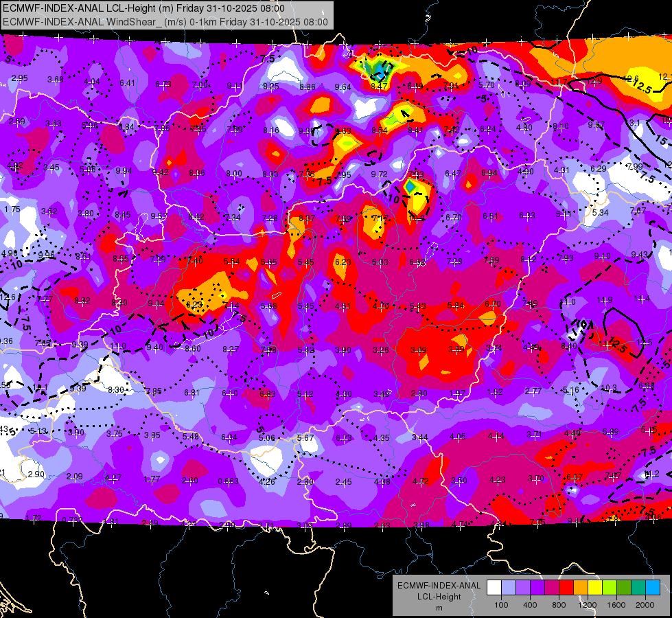Click the grid value 1.77
672x618 pixels.
(152, 479)
